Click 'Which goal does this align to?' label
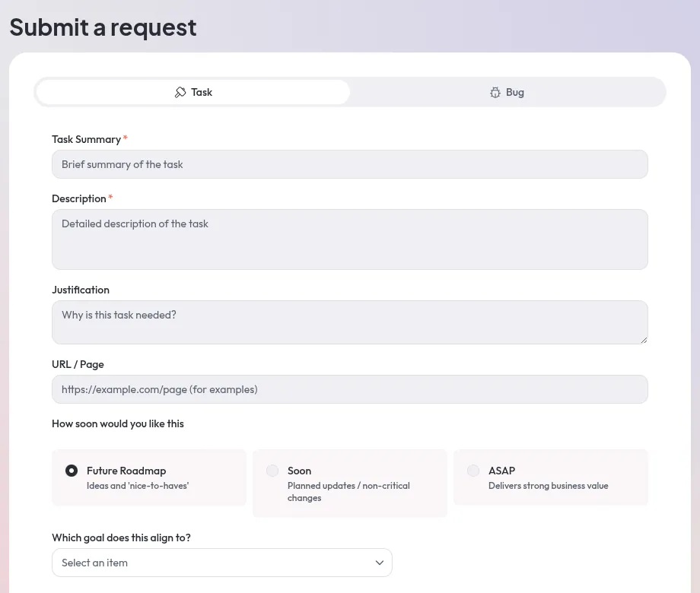Screen dimensions: 700x593 (121, 538)
